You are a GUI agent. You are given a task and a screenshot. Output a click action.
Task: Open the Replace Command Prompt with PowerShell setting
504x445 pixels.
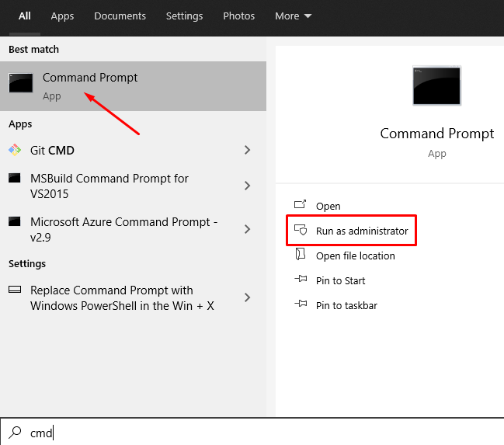[122, 297]
